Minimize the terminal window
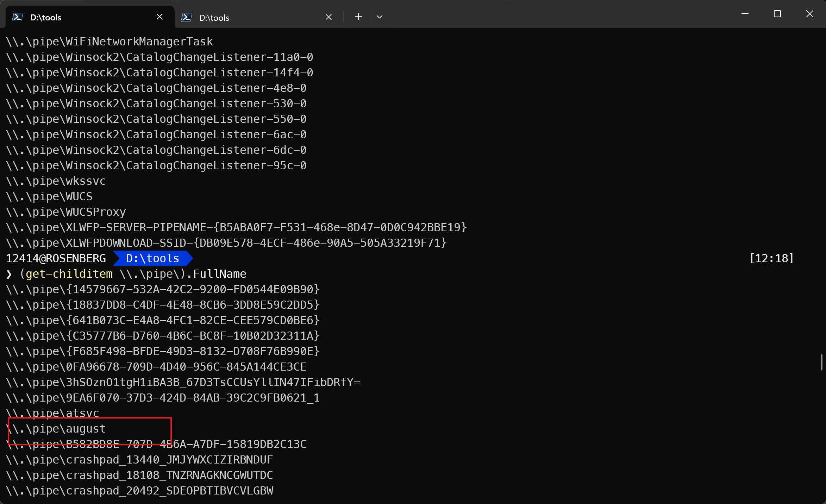 745,14
